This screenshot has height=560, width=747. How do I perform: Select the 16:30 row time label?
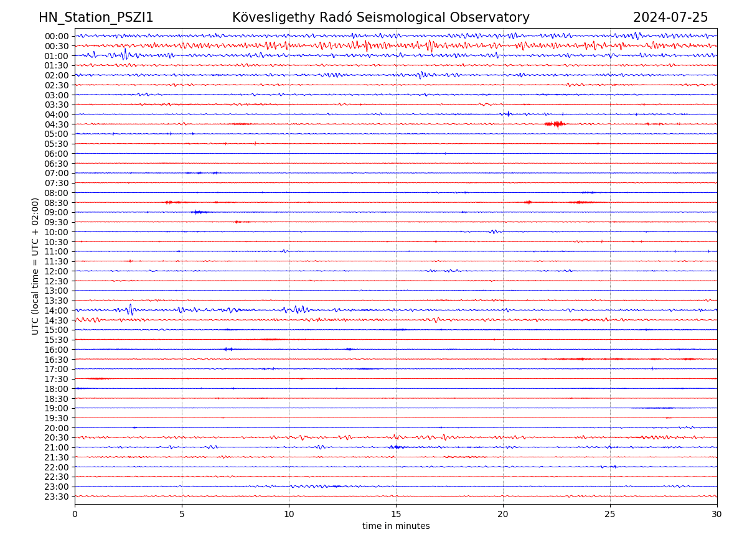pyautogui.click(x=57, y=360)
